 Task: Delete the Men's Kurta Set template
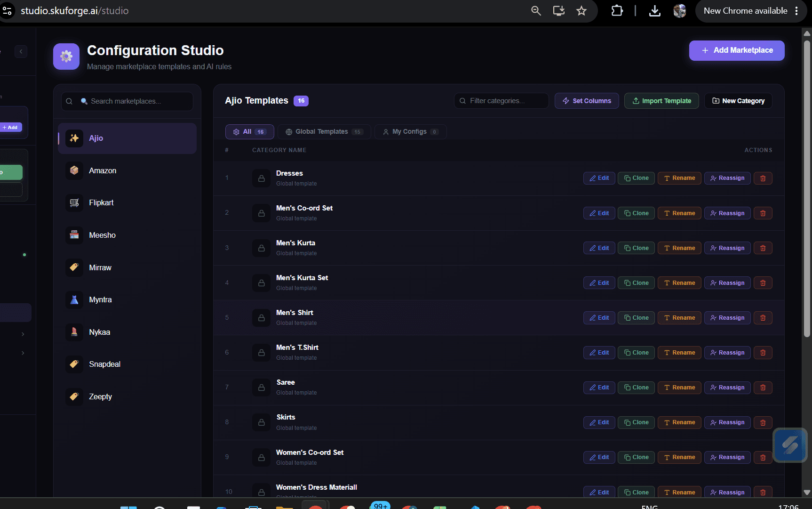pyautogui.click(x=763, y=283)
